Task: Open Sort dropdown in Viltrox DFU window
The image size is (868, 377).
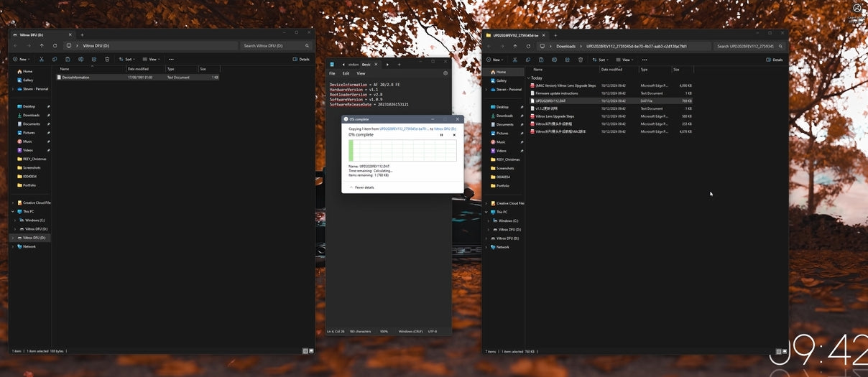Action: pyautogui.click(x=127, y=59)
